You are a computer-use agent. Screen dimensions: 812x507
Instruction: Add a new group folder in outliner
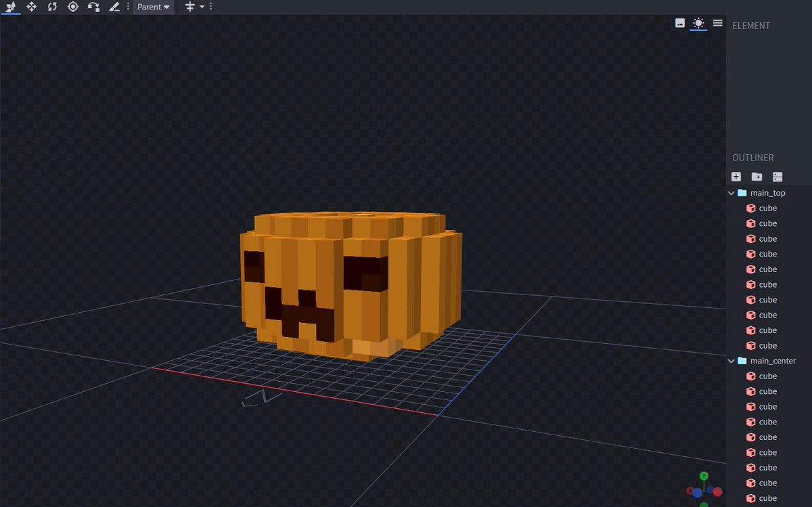757,177
